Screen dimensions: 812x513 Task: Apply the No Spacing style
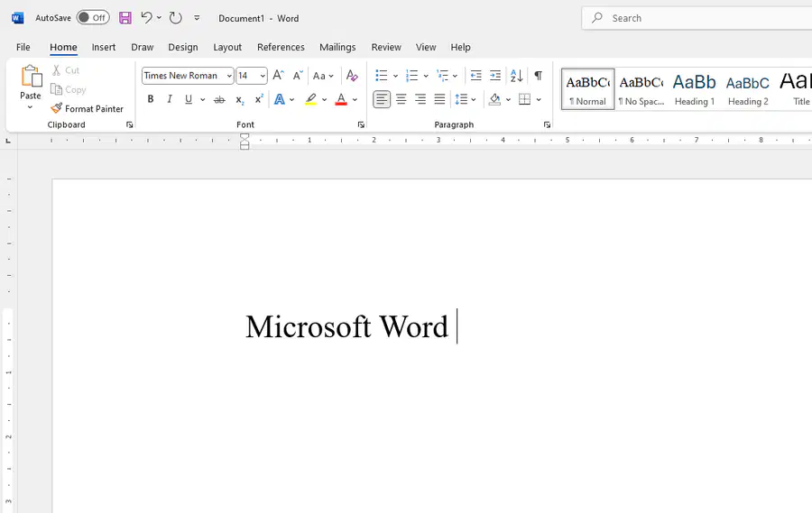point(641,89)
